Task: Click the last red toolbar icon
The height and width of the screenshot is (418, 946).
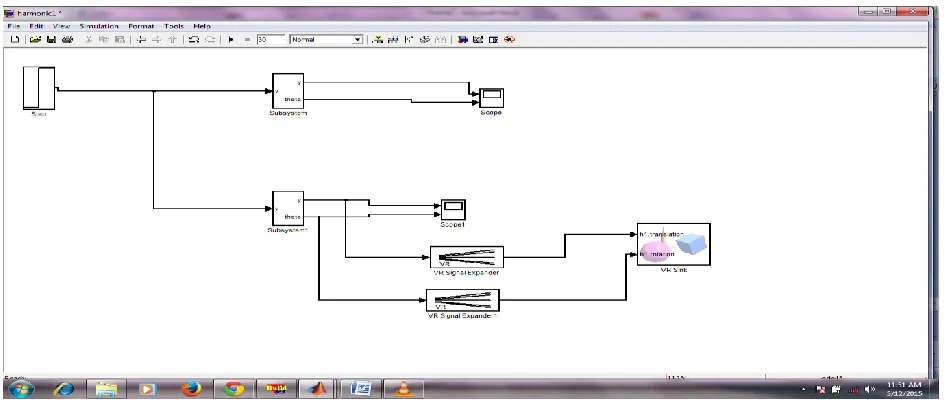Action: tap(510, 40)
